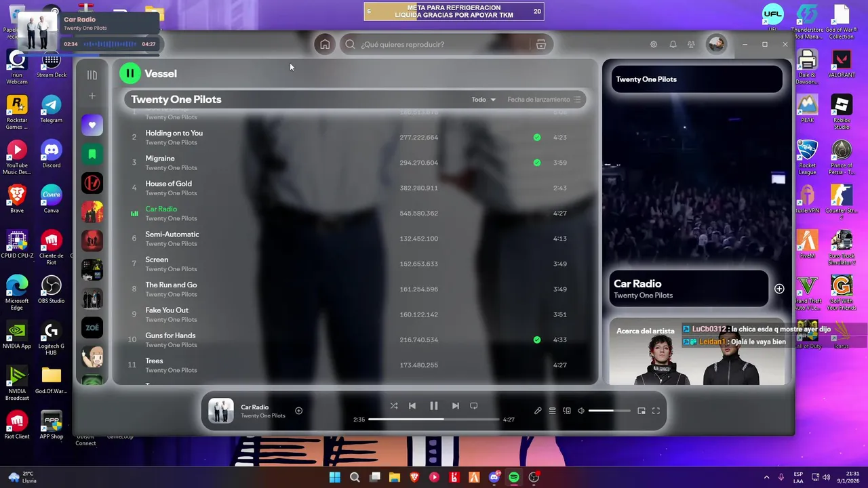Click the plus to create a playlist
Image resolution: width=868 pixels, height=488 pixels.
pyautogui.click(x=92, y=96)
